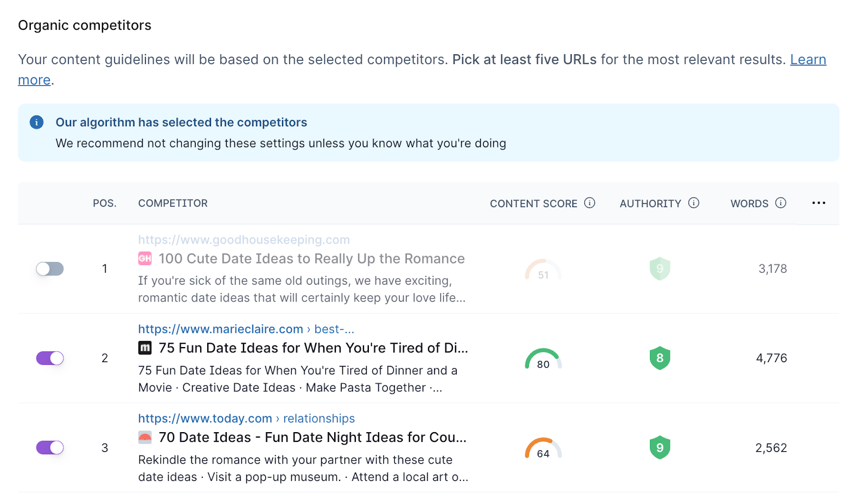Disable the marieclaire.com competitor toggle
Screen dimensions: 868x501
click(50, 358)
